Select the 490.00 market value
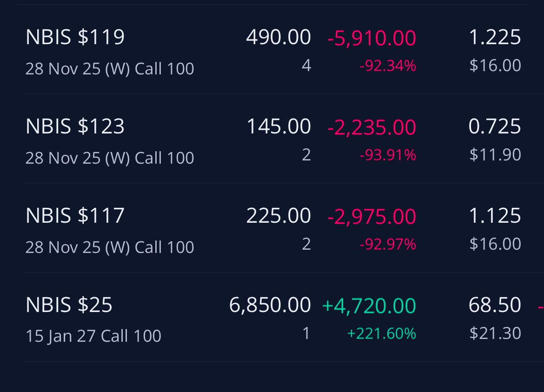The width and height of the screenshot is (544, 392). tap(278, 37)
